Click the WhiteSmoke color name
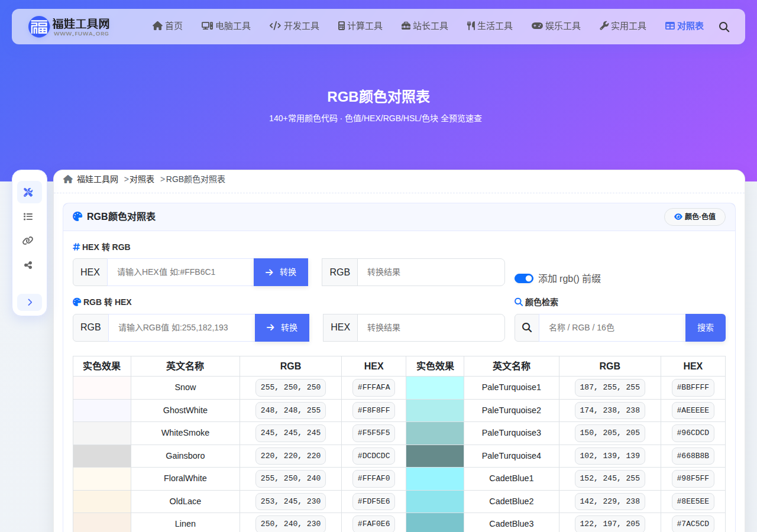Screen dimensions: 757x532 [185, 433]
